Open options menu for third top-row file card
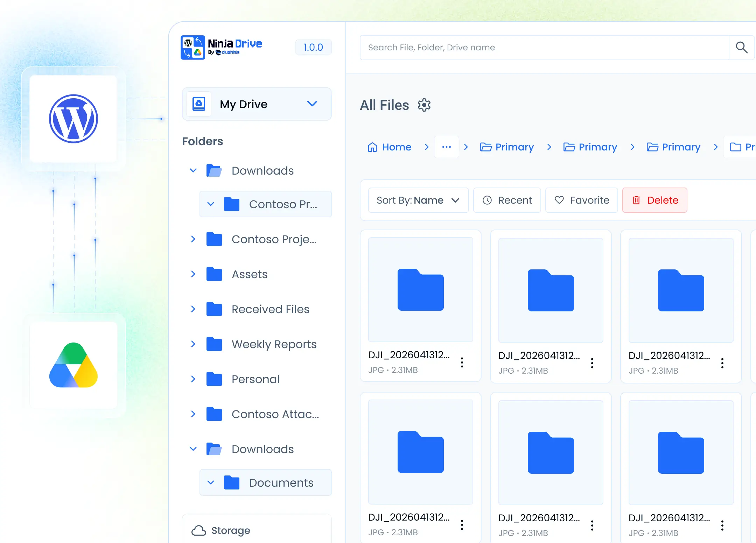Screen dimensions: 756x543 pyautogui.click(x=722, y=363)
